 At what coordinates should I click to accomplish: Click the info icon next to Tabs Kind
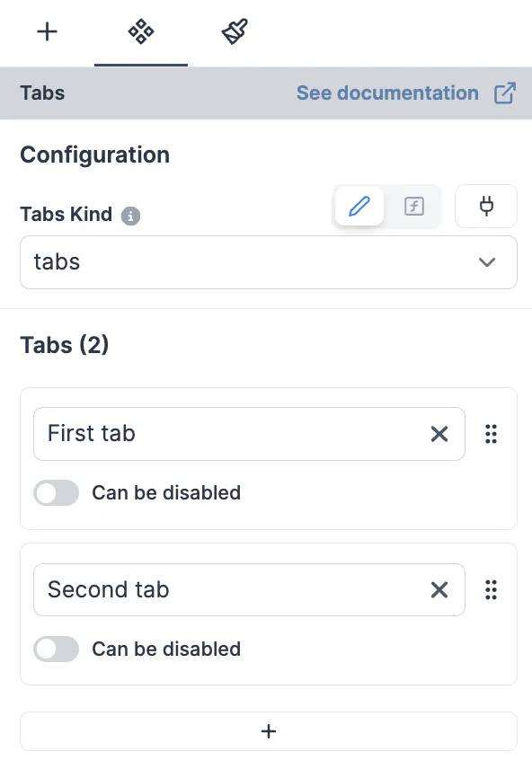tap(130, 215)
